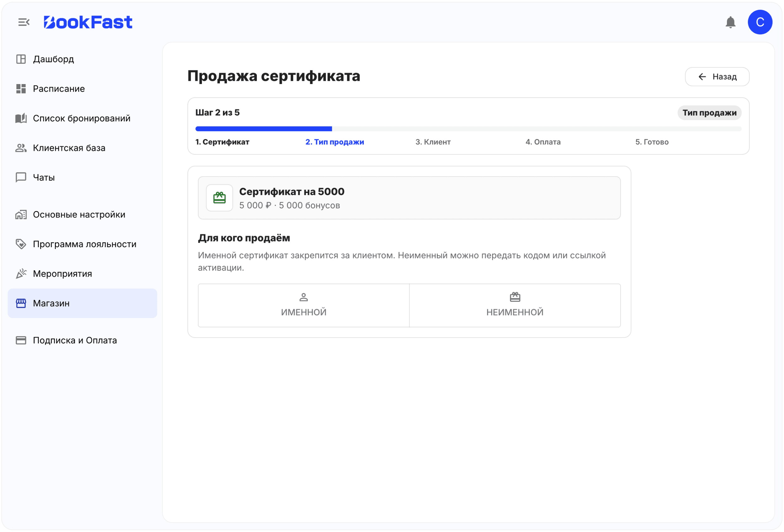784x532 pixels.
Task: Click the Программа лояльности tag icon
Action: [21, 244]
